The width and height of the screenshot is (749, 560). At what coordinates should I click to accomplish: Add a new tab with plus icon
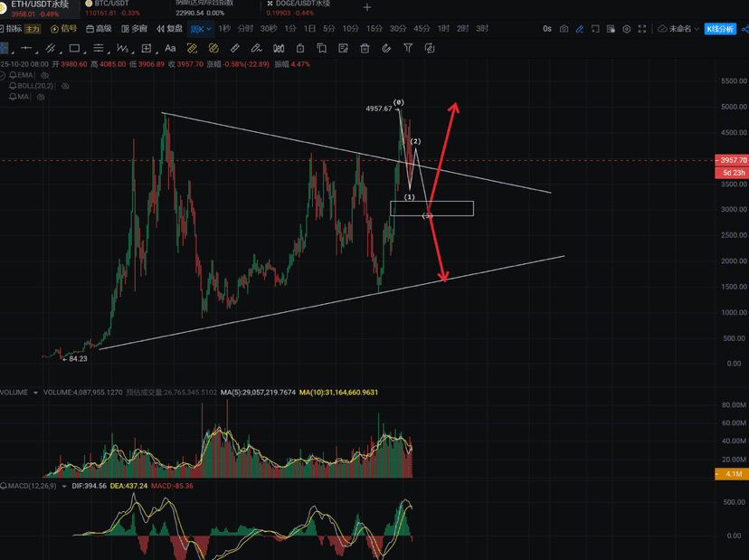[367, 7]
